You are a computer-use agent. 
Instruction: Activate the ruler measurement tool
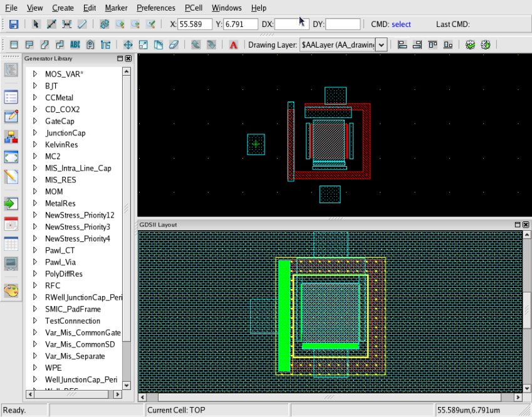(82, 24)
